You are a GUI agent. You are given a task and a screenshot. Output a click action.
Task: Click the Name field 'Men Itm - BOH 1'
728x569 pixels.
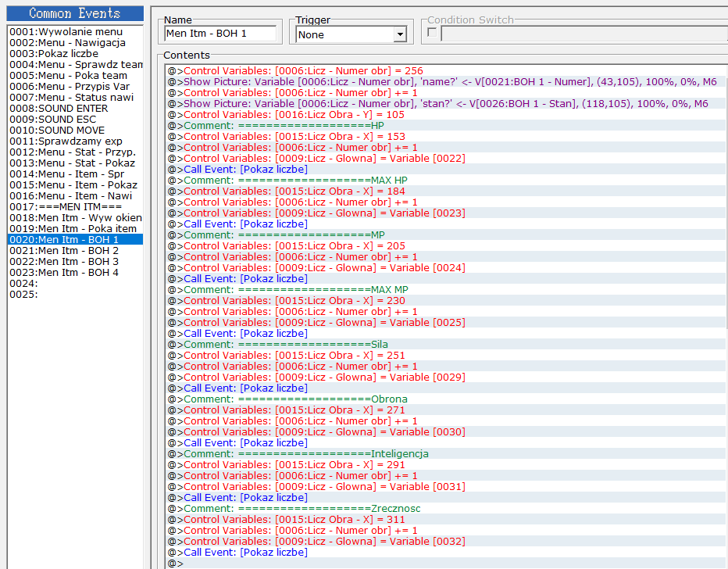pos(220,34)
